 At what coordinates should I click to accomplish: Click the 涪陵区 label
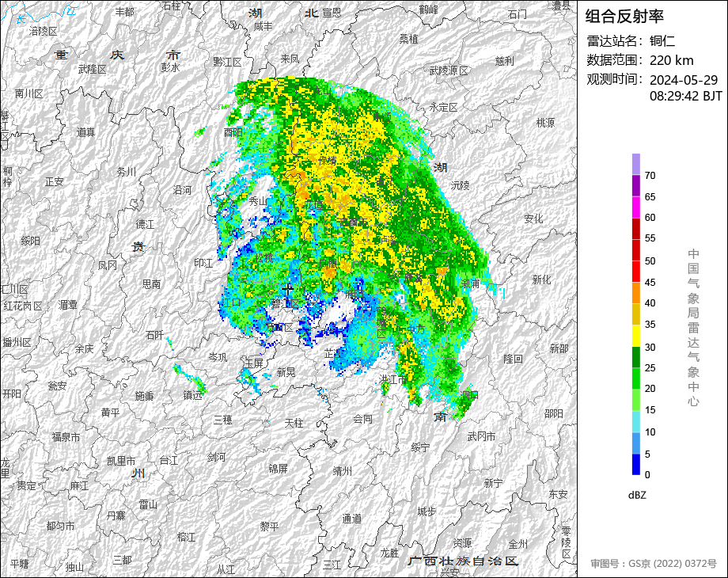tap(44, 31)
